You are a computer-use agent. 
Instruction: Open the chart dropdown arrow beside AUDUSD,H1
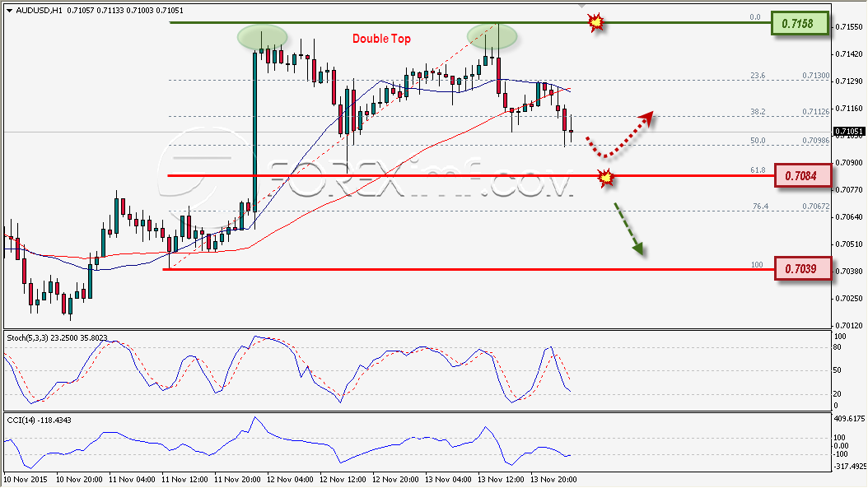pos(9,11)
